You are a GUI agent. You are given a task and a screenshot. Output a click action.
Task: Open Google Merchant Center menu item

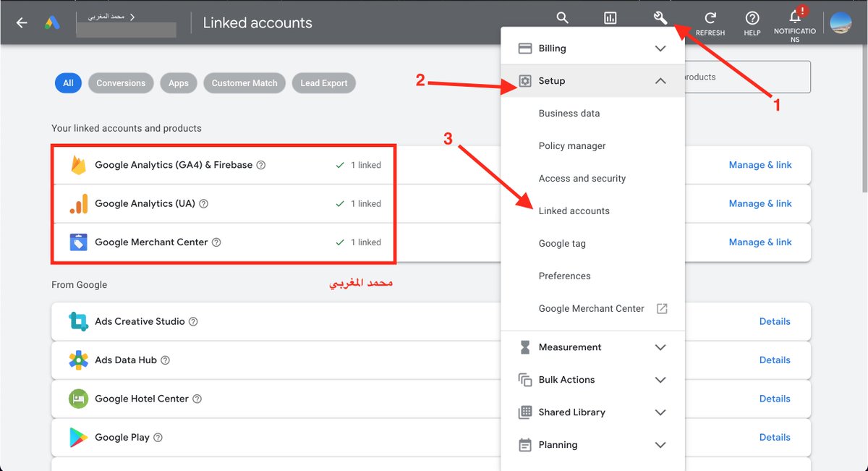tap(592, 309)
